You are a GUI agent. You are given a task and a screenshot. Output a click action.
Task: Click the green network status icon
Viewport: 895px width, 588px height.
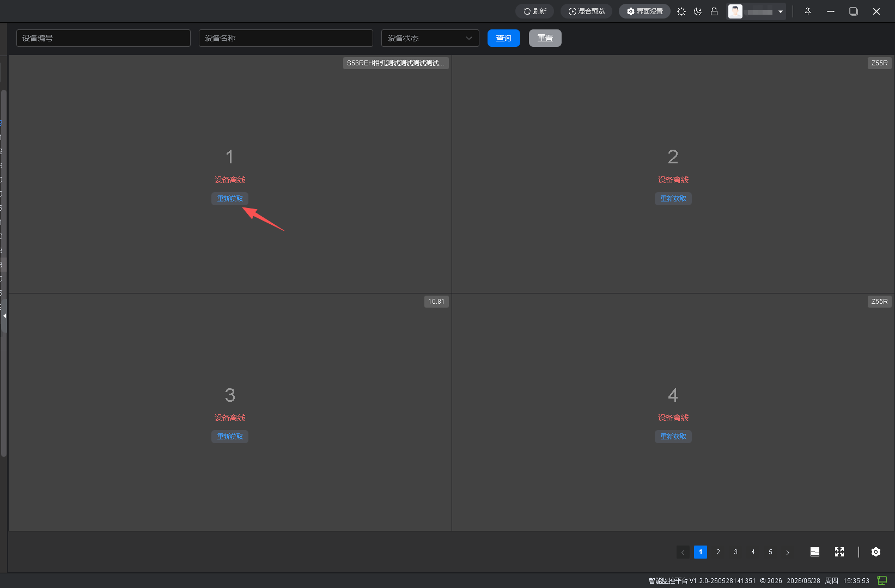tap(882, 580)
